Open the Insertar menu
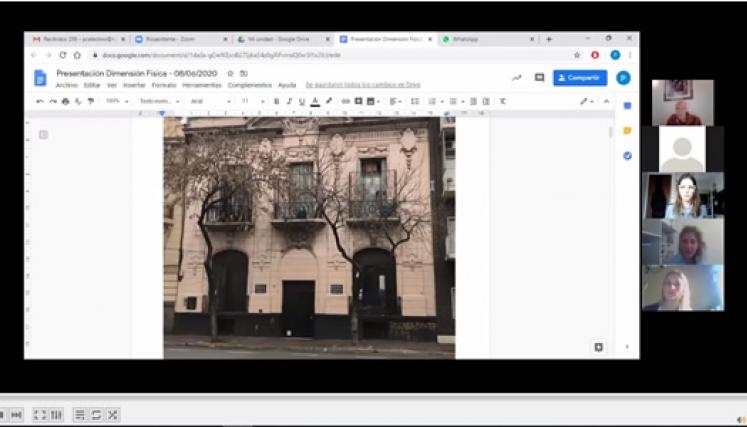The width and height of the screenshot is (747, 427). pyautogui.click(x=134, y=85)
